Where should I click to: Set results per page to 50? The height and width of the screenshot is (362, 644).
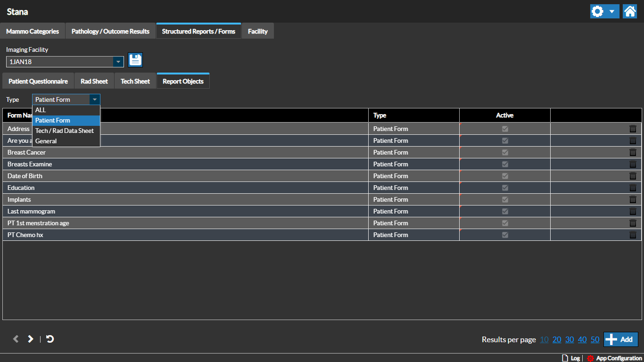pos(595,339)
